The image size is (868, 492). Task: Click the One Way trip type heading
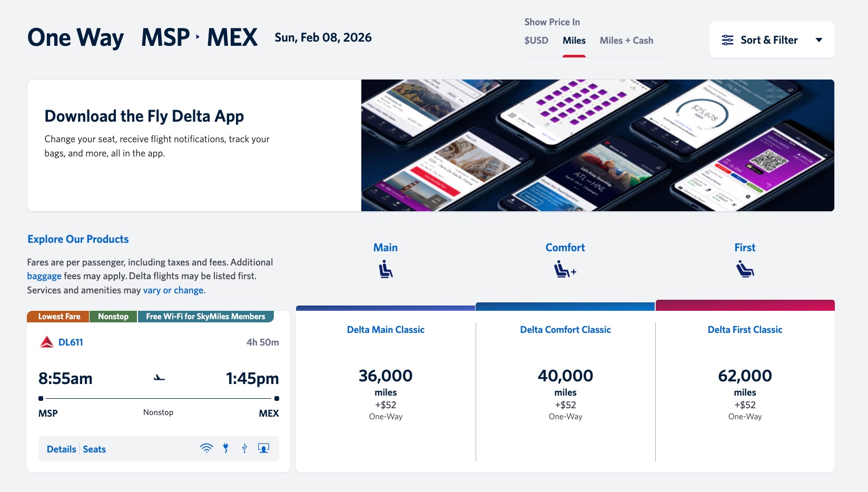pyautogui.click(x=75, y=38)
